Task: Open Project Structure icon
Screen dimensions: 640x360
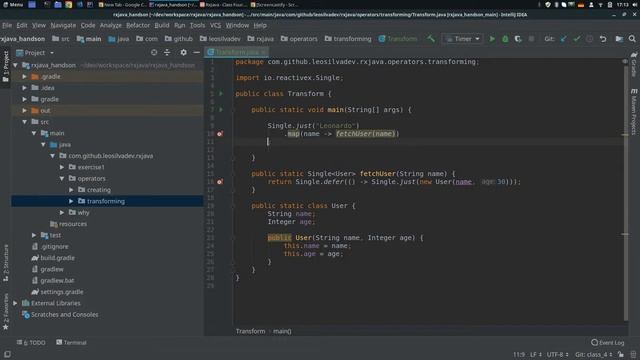Action: pyautogui.click(x=619, y=39)
